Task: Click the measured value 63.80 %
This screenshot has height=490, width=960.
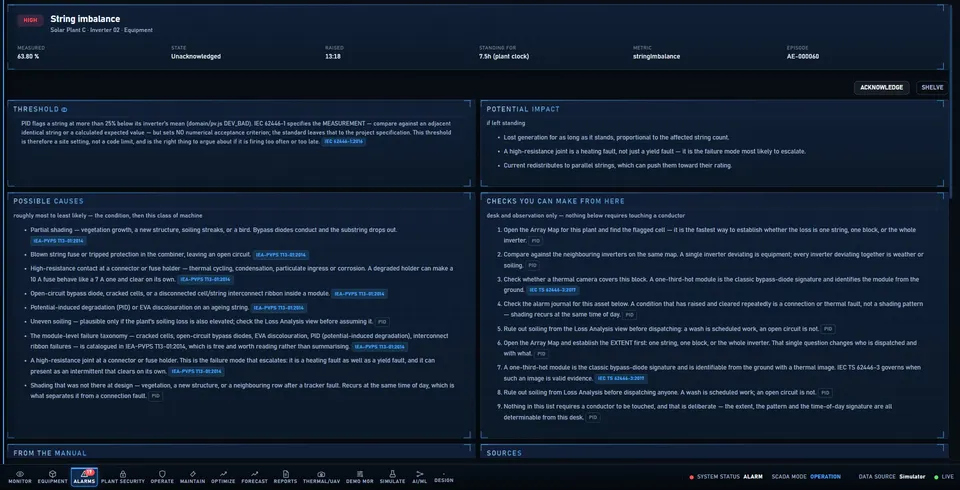Action: (x=28, y=56)
